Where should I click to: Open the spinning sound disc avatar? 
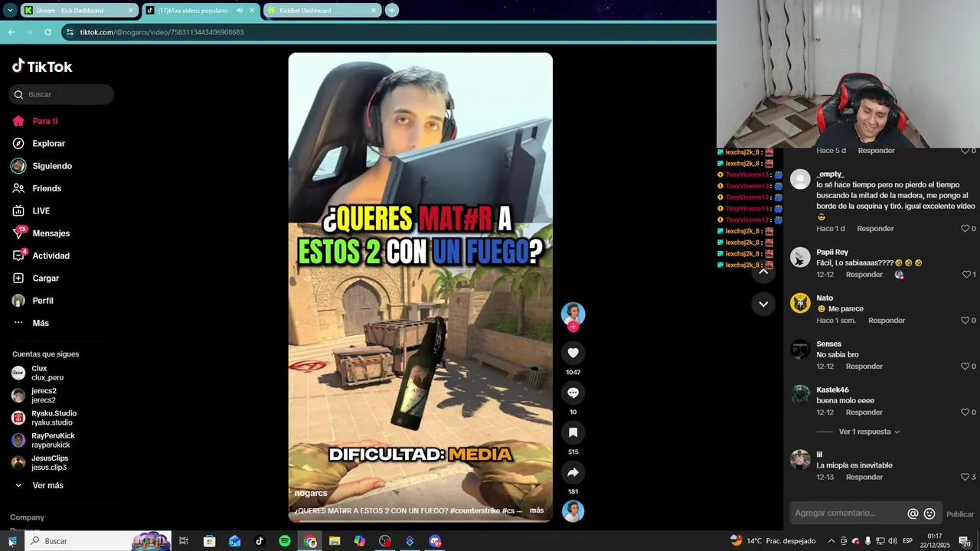tap(573, 511)
